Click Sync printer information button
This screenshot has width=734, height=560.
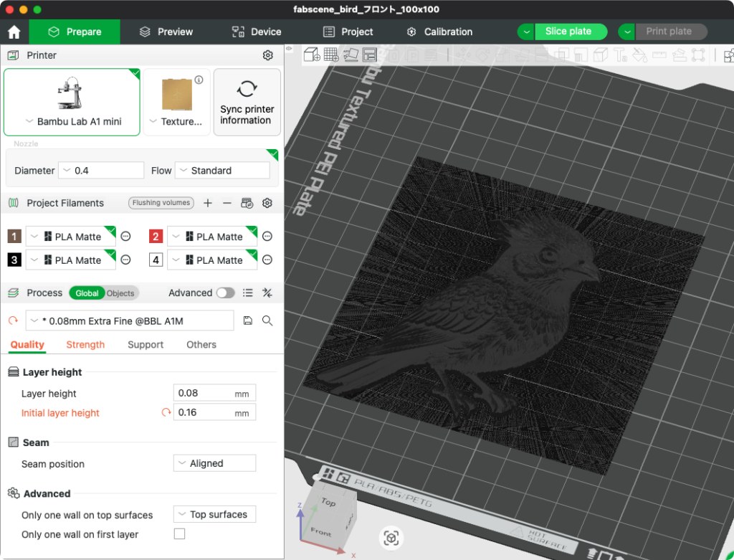pos(247,103)
